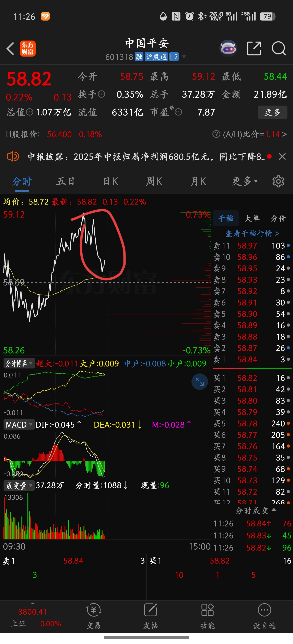Tap the 融 margin trading badge
The image size is (293, 644).
[139, 57]
